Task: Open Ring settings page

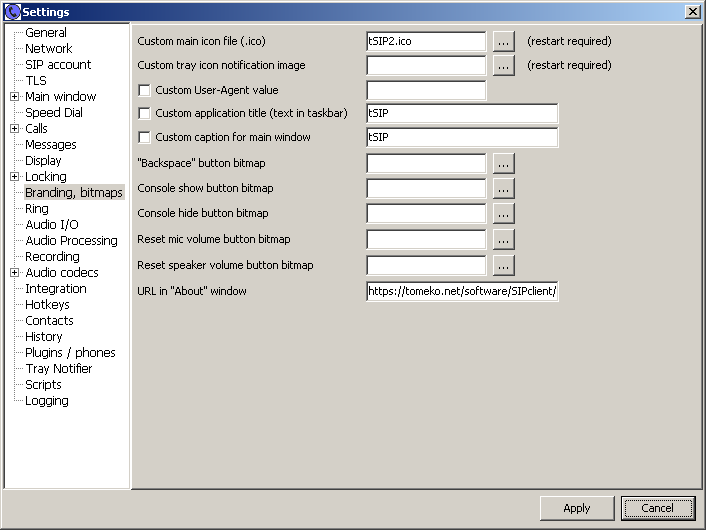Action: click(37, 208)
